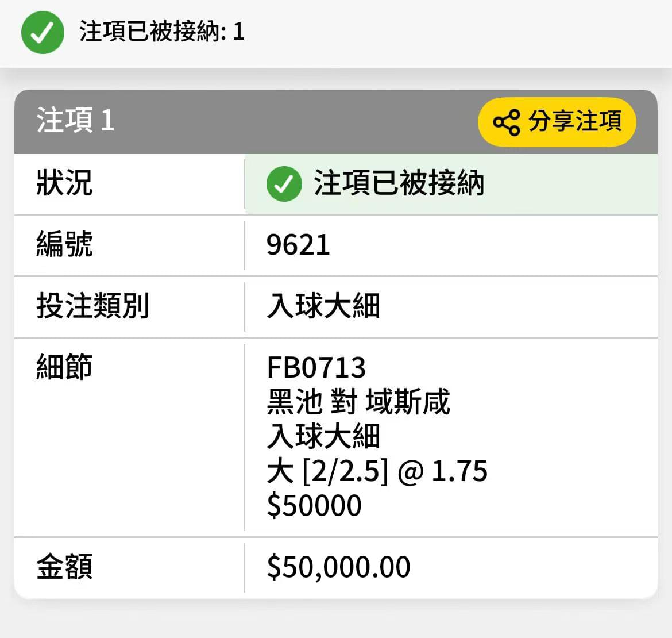Tap the 細節 details label

tap(64, 367)
